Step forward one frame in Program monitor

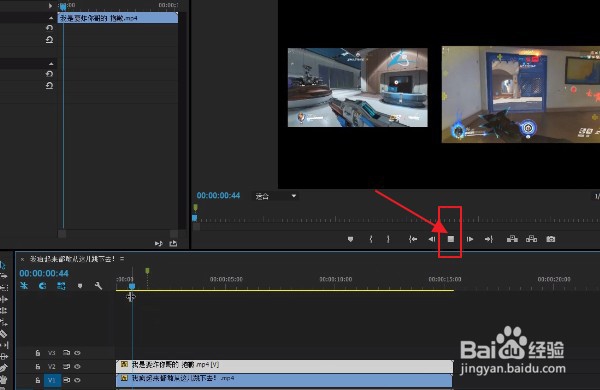470,239
